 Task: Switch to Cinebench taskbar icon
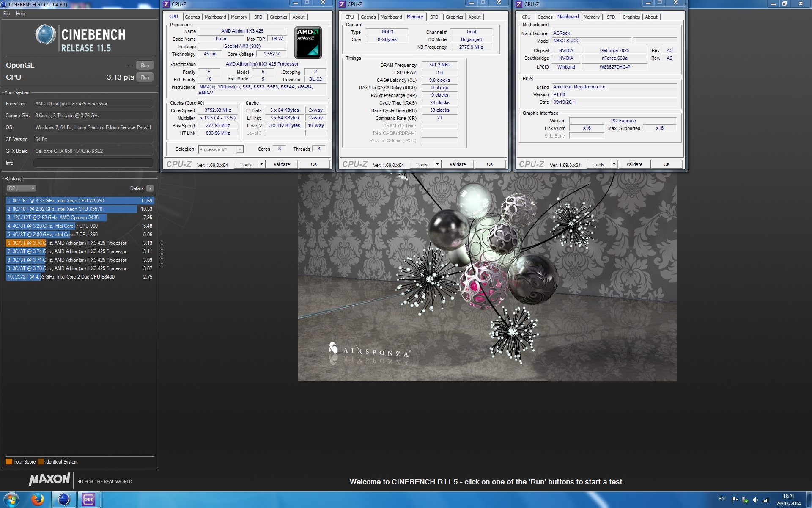[x=63, y=500]
